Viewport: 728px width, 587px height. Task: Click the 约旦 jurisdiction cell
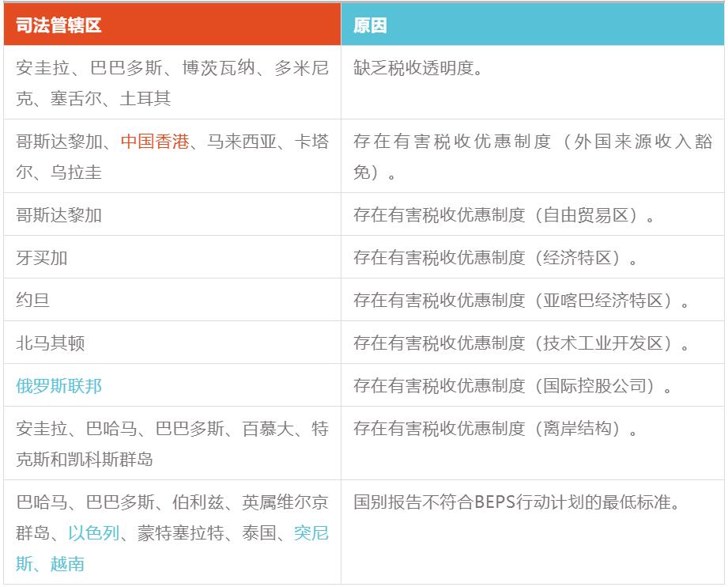(33, 301)
